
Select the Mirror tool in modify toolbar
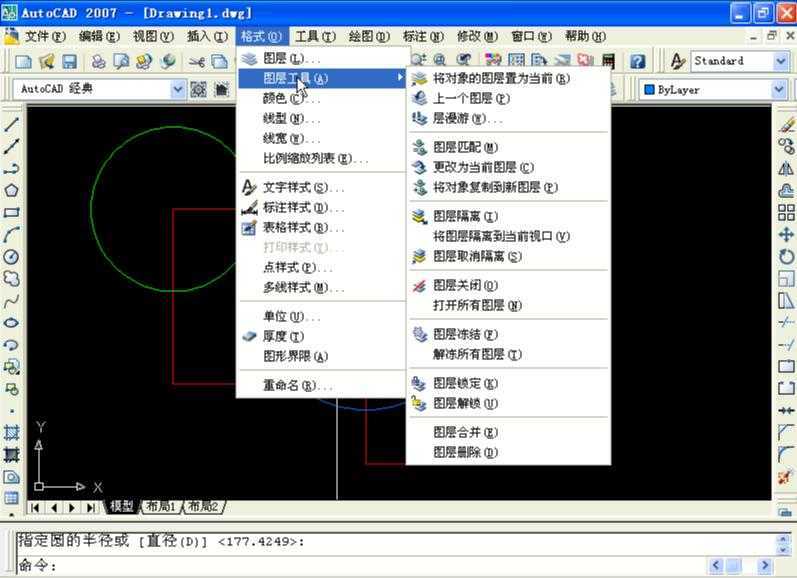click(x=786, y=168)
